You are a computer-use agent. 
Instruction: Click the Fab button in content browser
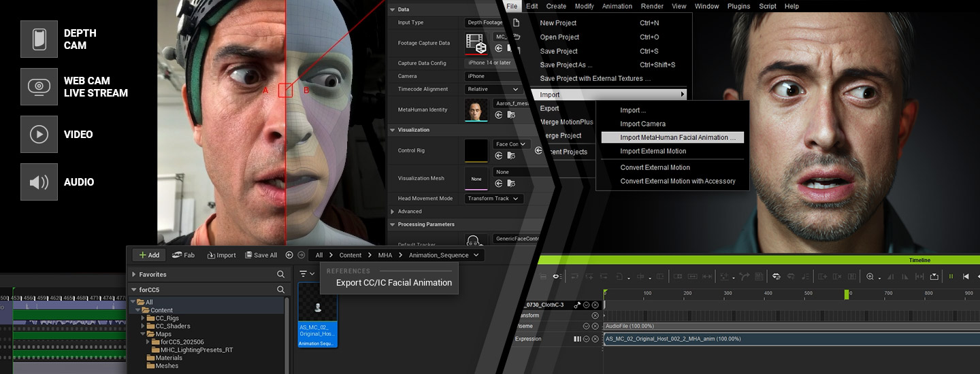pyautogui.click(x=183, y=255)
